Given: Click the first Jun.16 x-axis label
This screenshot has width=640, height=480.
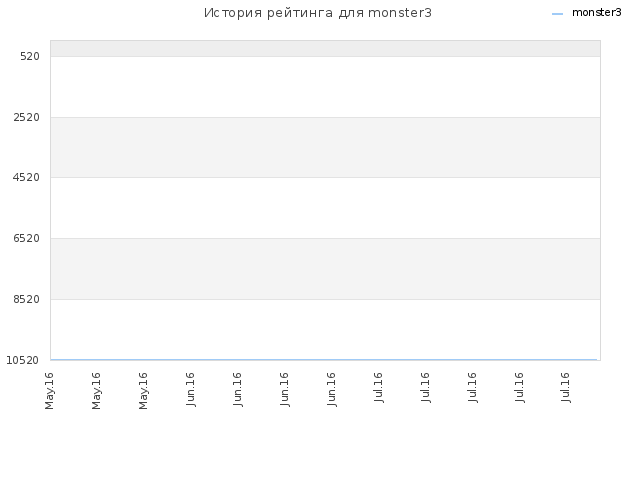Looking at the screenshot, I should click(191, 389).
